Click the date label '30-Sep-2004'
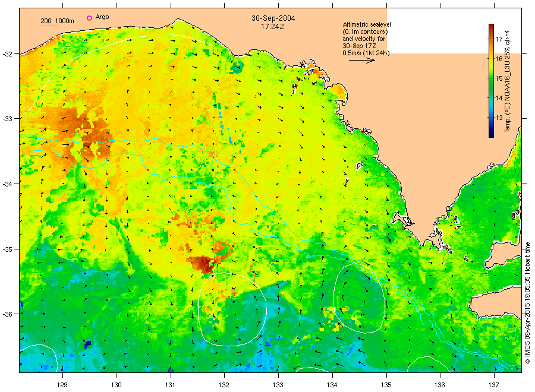Screen dimensions: 535x392 point(273,18)
